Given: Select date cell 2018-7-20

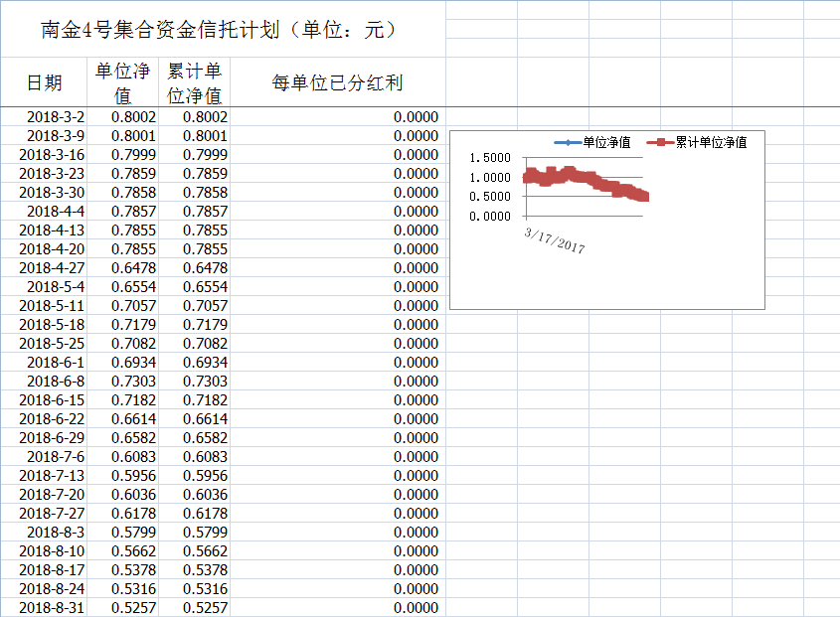Looking at the screenshot, I should (44, 495).
